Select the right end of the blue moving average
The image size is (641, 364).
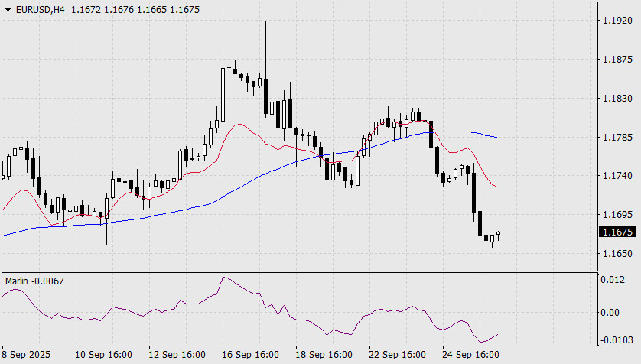497,138
